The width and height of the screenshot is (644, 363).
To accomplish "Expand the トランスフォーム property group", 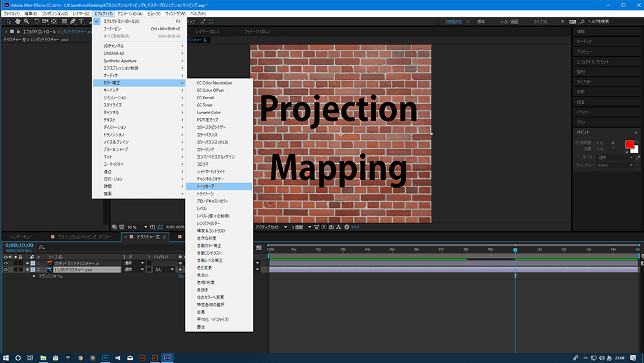I will [x=34, y=276].
